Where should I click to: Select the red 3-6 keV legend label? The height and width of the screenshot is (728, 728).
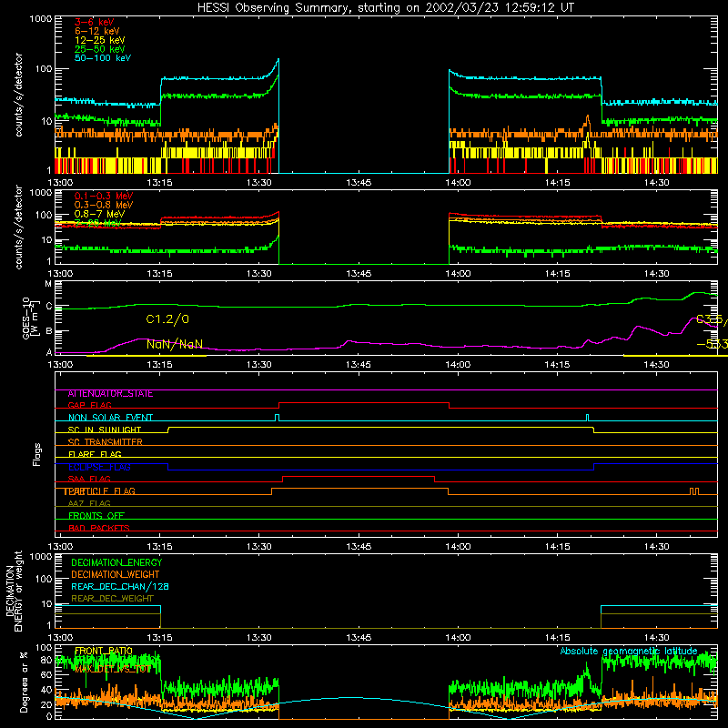[x=95, y=22]
